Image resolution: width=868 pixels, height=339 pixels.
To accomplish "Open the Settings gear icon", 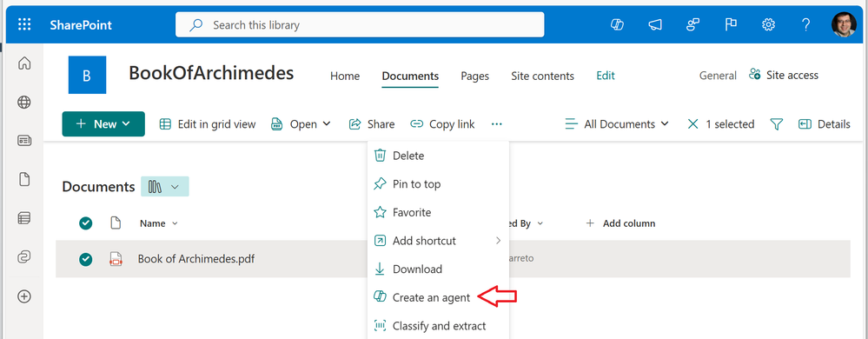I will [x=768, y=25].
